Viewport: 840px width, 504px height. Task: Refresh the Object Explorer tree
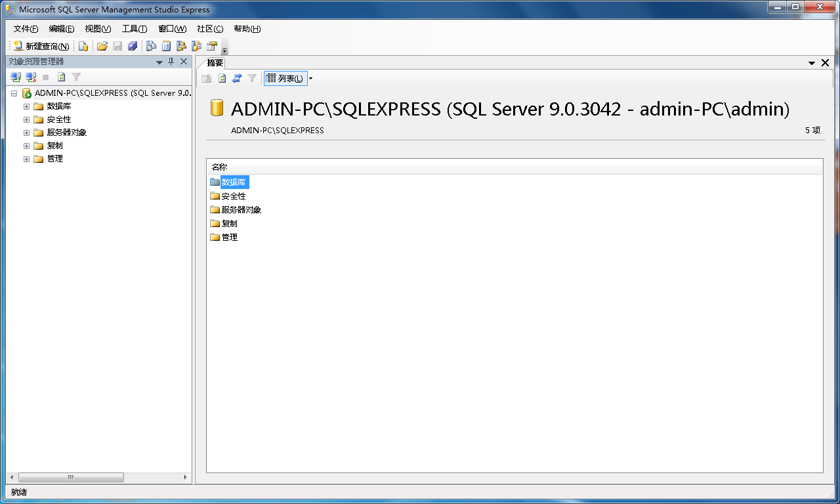click(60, 77)
